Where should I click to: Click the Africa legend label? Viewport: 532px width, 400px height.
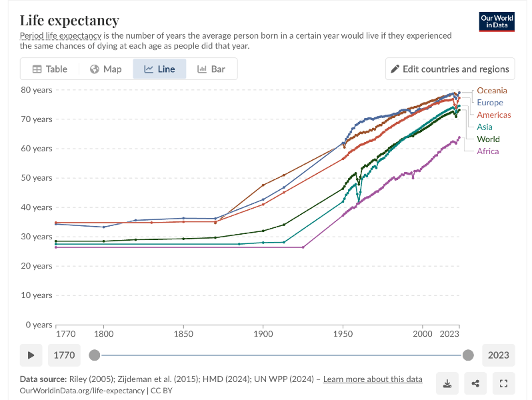[487, 151]
